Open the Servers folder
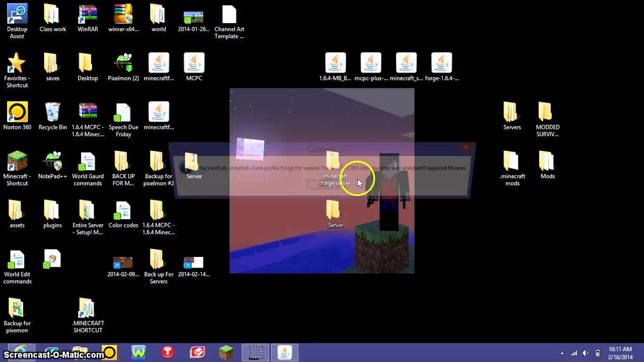The image size is (644, 362). click(x=512, y=116)
